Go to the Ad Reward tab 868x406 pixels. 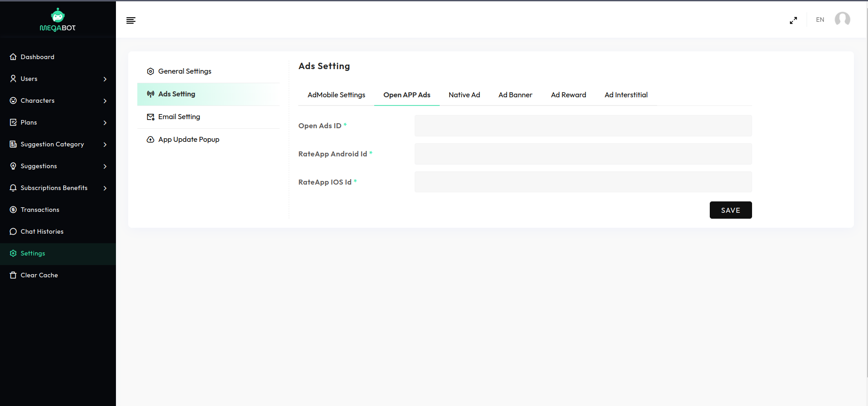tap(568, 95)
